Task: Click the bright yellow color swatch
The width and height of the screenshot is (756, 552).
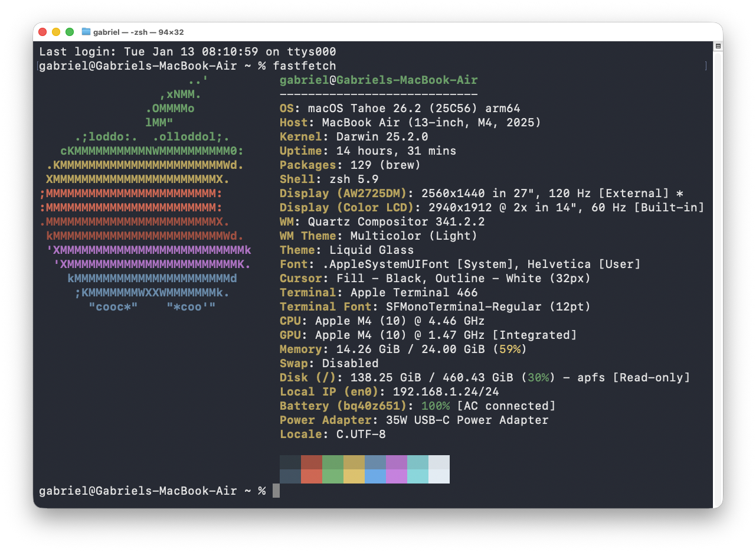Action: [x=354, y=476]
